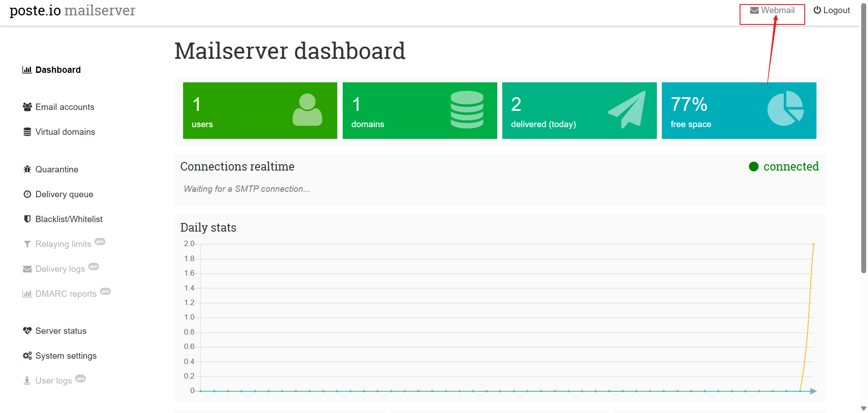
Task: Click the Quarantine bug icon
Action: (27, 169)
